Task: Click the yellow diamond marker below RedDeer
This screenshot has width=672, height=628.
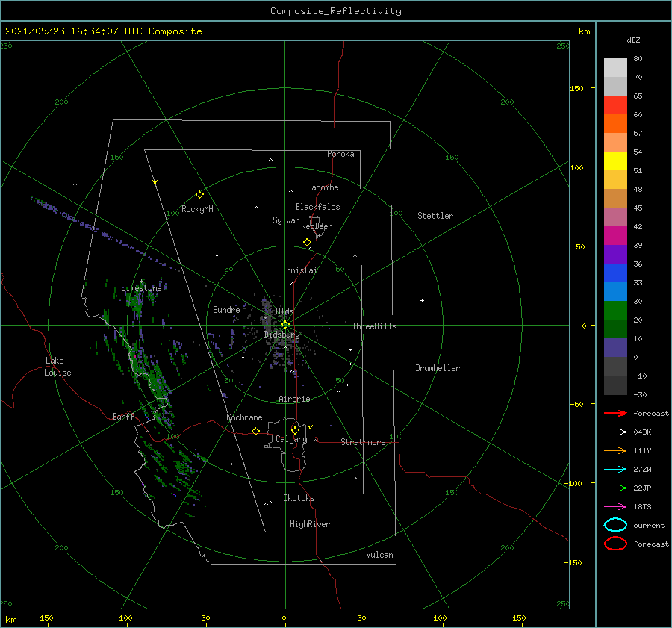Action: pos(307,243)
